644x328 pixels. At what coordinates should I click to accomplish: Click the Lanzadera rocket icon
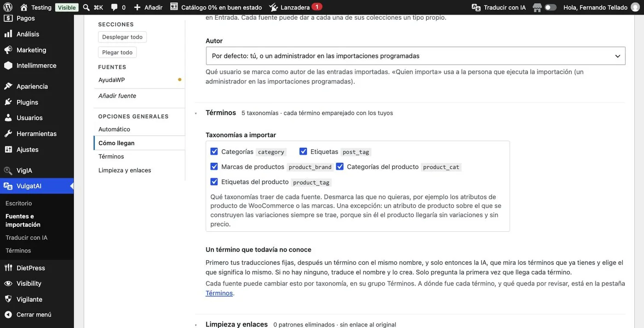click(x=273, y=7)
